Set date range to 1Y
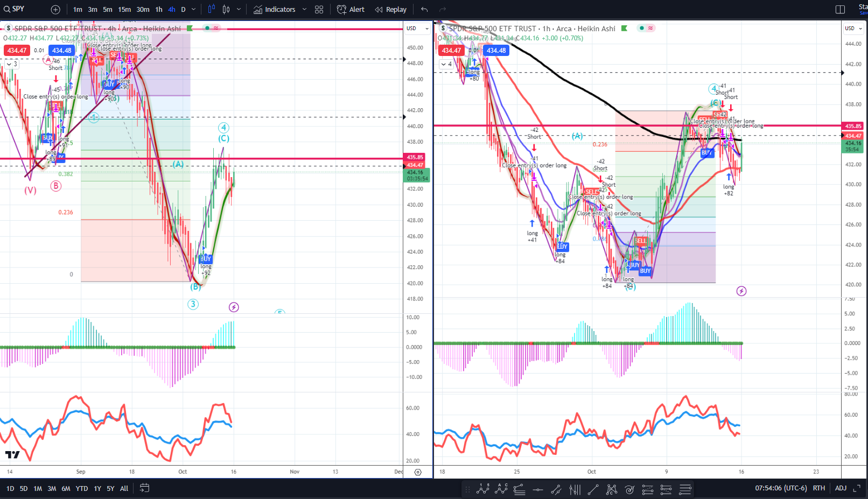This screenshot has width=868, height=499. tap(97, 488)
